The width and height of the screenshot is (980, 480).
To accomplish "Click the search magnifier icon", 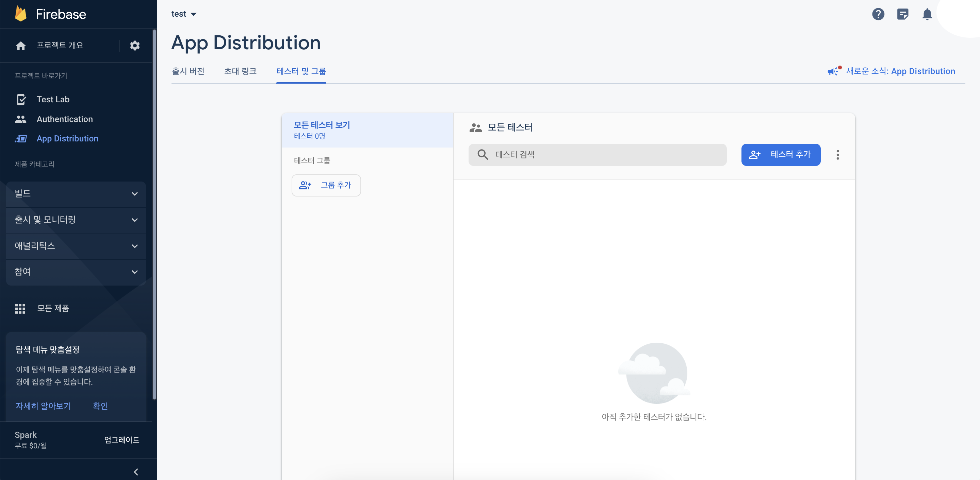I will tap(483, 155).
